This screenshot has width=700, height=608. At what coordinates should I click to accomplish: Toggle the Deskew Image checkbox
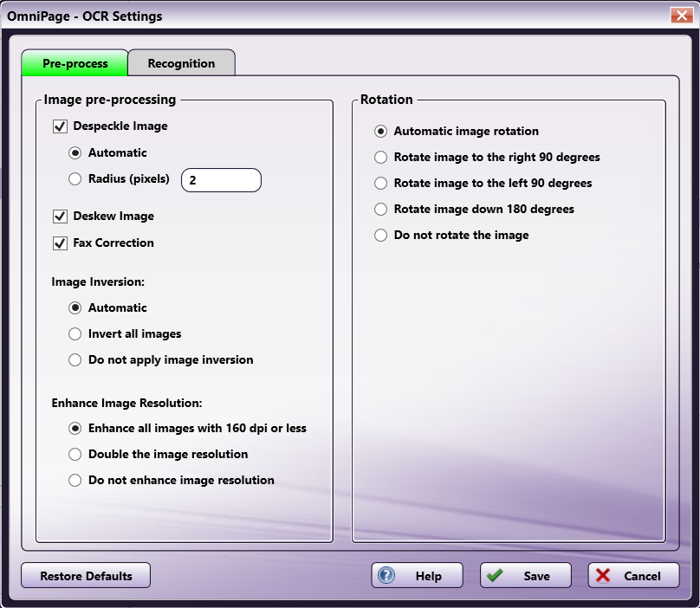point(61,217)
